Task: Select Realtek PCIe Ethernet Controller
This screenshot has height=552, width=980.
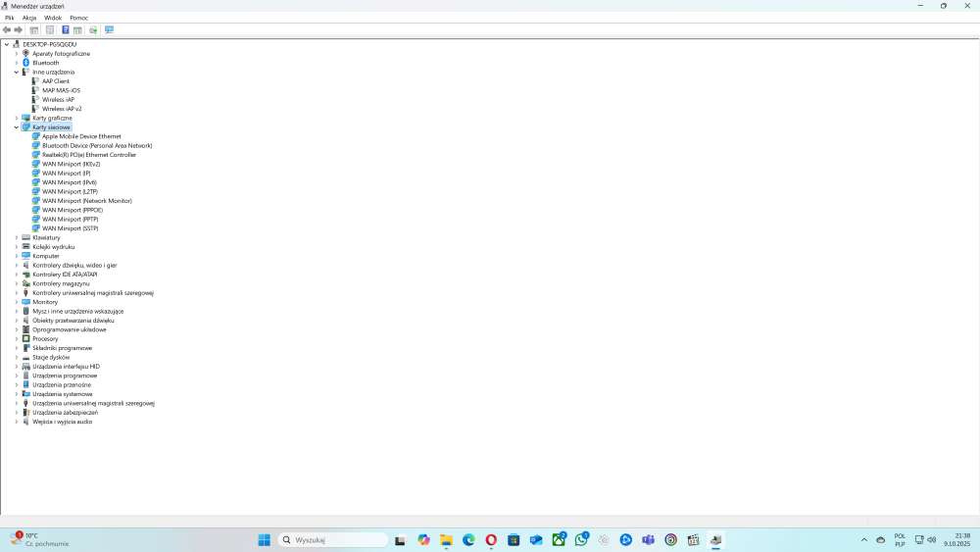Action: click(89, 154)
